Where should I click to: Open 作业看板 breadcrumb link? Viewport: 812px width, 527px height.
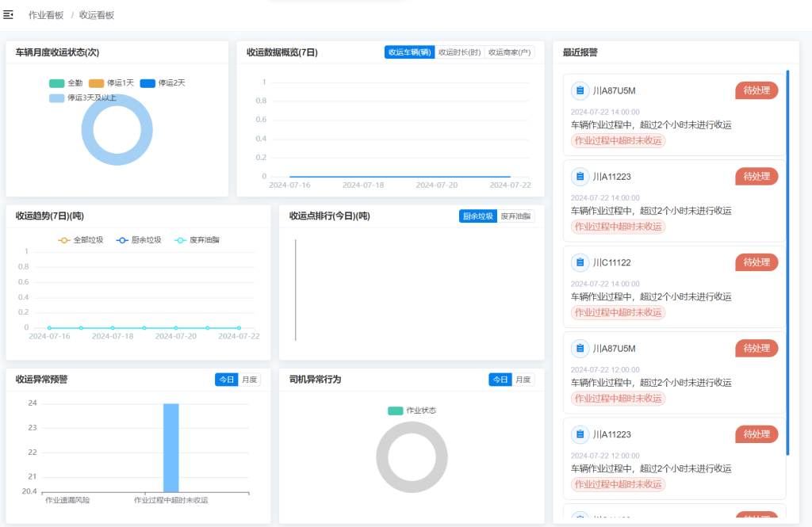tap(45, 15)
